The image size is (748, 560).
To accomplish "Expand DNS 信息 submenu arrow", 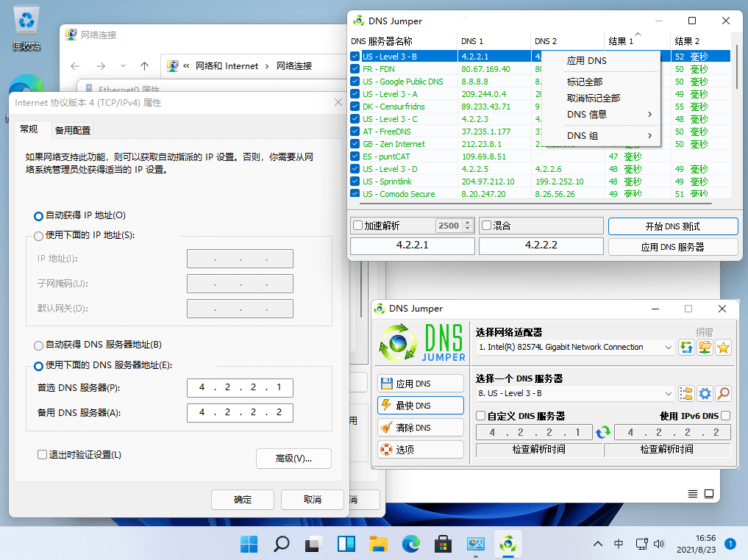I will pyautogui.click(x=649, y=115).
